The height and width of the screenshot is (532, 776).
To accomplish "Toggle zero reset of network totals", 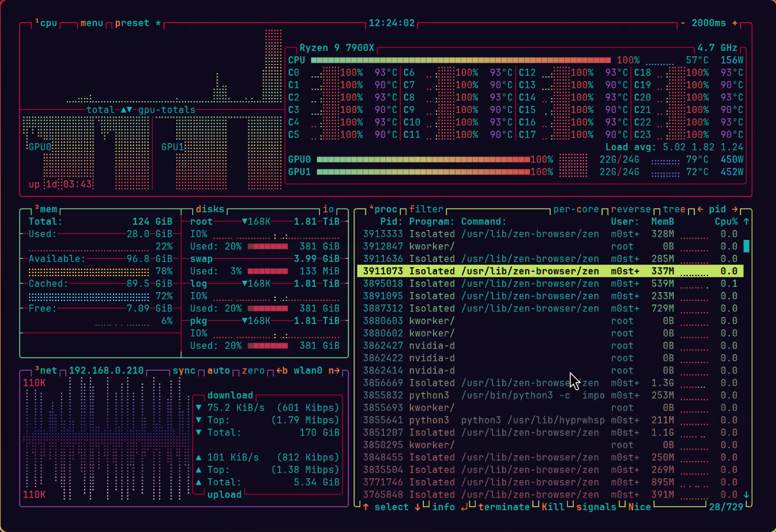I will click(x=253, y=371).
